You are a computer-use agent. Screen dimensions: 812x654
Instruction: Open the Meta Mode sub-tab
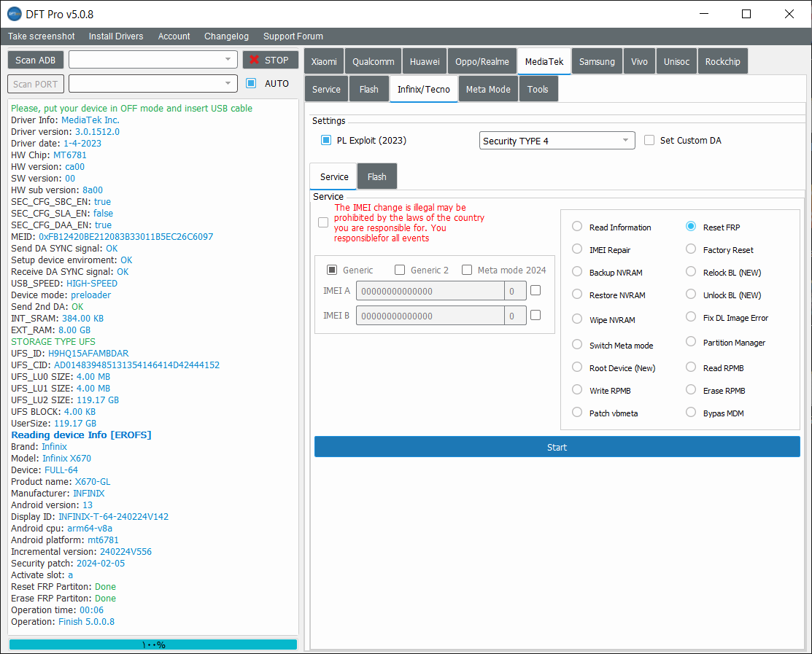click(488, 90)
